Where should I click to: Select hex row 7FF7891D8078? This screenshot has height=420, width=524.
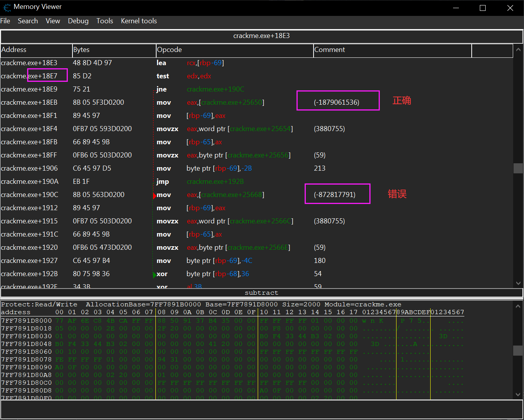232,360
